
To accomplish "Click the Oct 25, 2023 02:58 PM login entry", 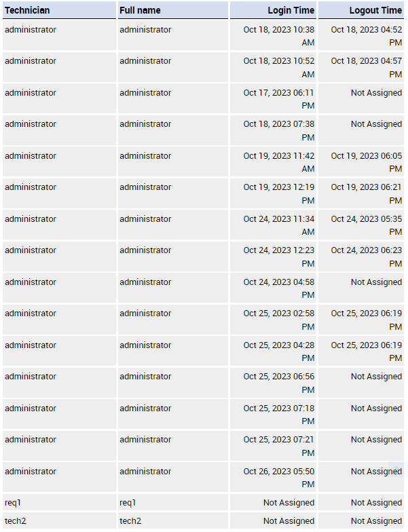I will point(279,320).
